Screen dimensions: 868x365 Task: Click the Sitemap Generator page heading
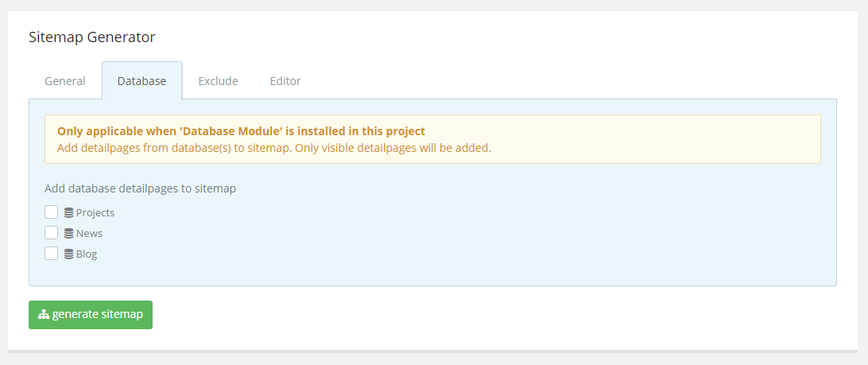pyautogui.click(x=92, y=37)
